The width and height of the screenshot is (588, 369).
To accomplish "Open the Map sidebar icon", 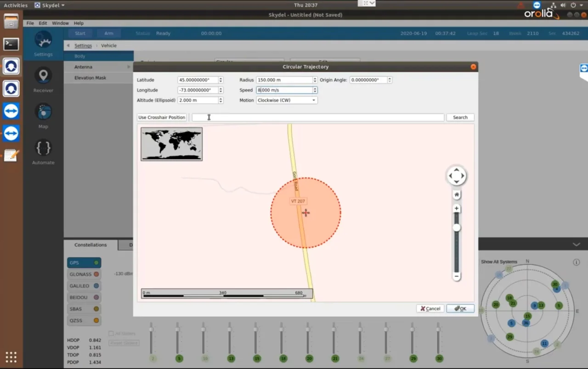I will (43, 116).
